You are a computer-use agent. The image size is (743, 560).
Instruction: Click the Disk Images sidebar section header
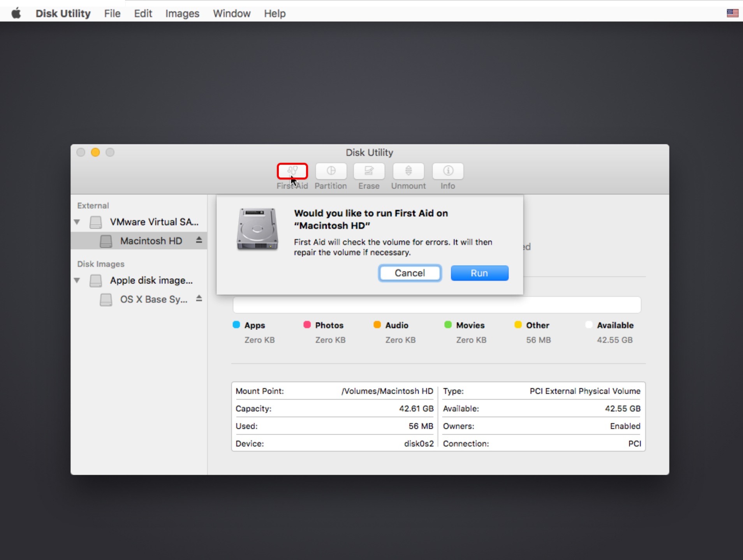(101, 264)
